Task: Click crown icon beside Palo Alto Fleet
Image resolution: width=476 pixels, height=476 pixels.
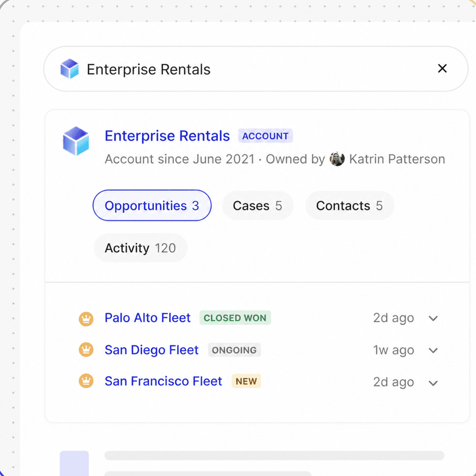Action: 86,319
